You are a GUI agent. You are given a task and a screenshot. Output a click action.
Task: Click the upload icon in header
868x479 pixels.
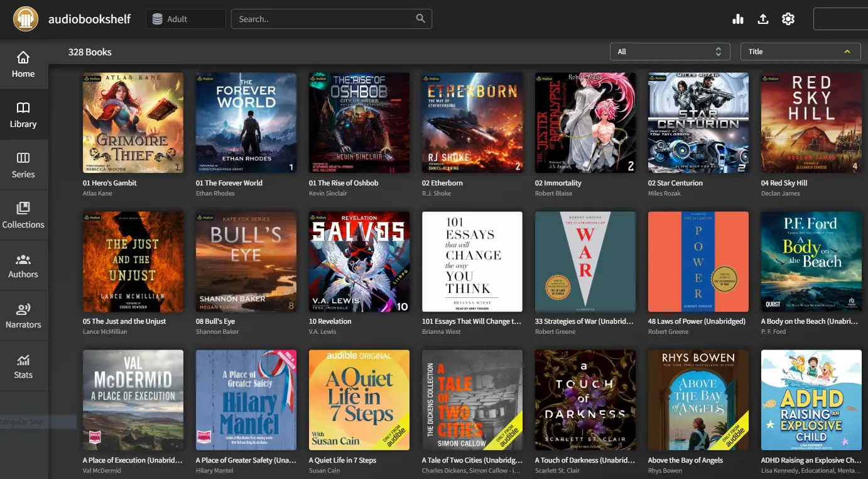[x=763, y=19]
